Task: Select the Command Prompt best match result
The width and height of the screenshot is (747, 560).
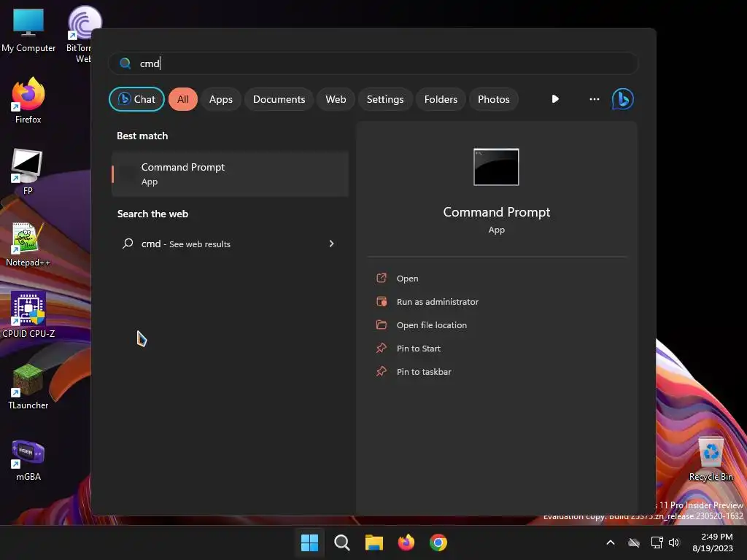Action: (x=230, y=174)
